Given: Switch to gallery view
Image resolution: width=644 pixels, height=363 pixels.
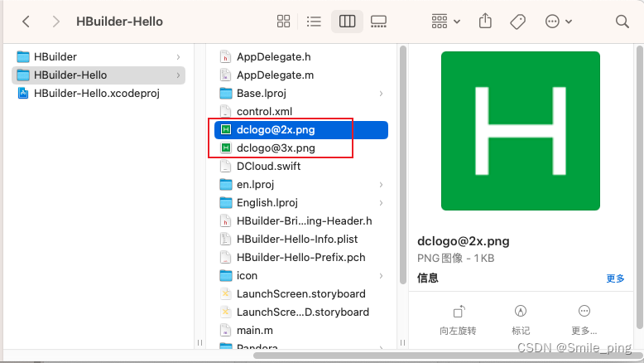Looking at the screenshot, I should 378,22.
